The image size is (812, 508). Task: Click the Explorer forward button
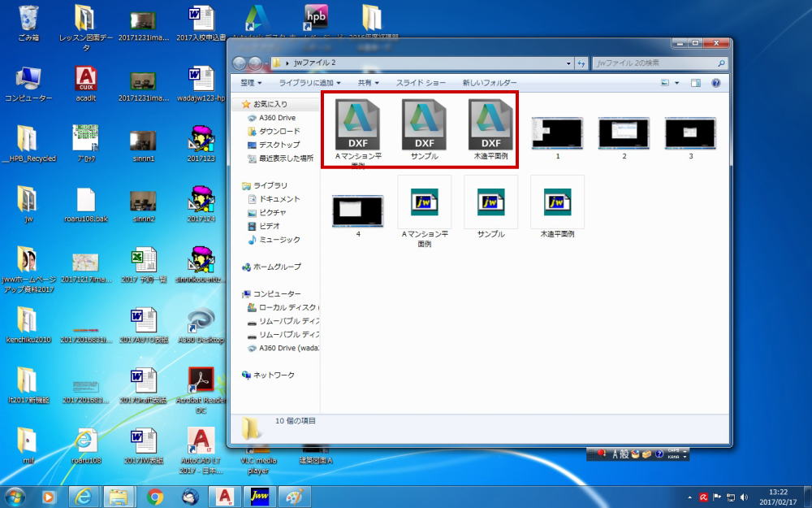click(254, 63)
